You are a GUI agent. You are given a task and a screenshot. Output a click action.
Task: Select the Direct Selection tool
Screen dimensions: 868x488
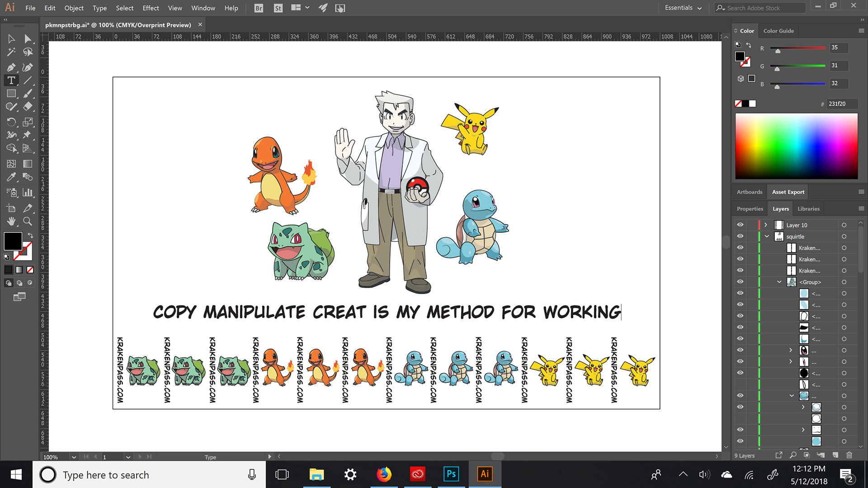28,39
